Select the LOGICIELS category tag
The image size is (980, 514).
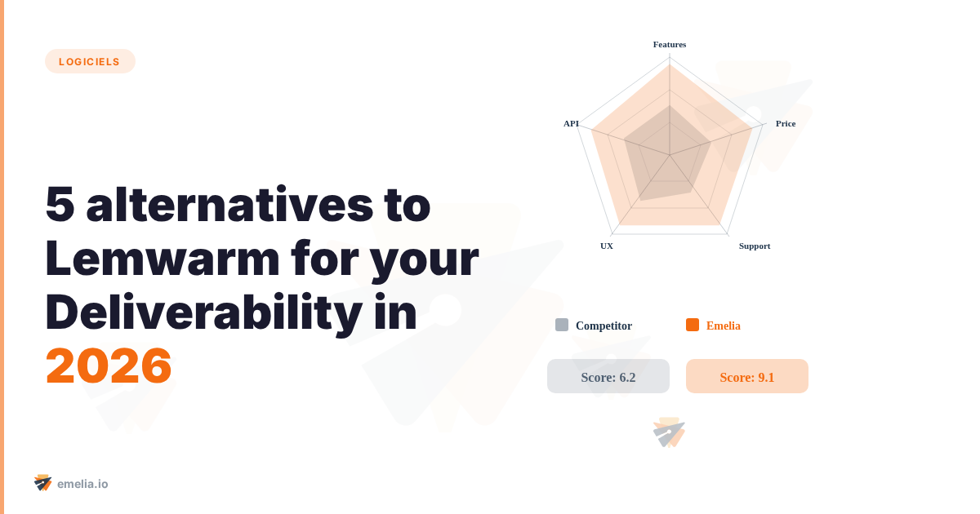pos(90,61)
